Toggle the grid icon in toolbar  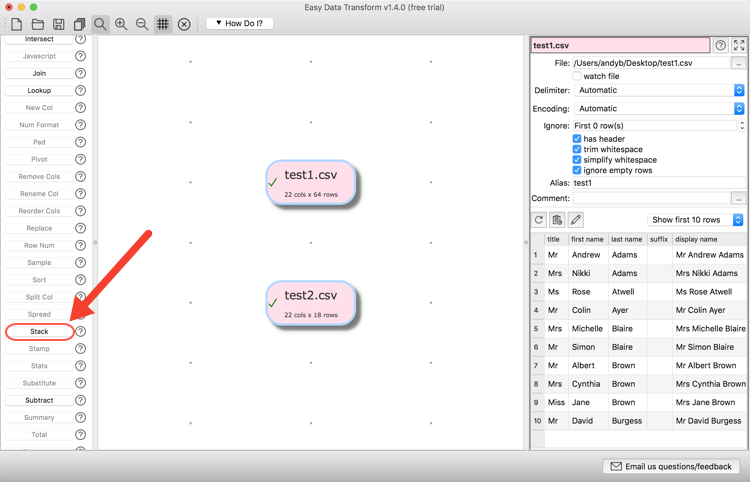pyautogui.click(x=163, y=24)
